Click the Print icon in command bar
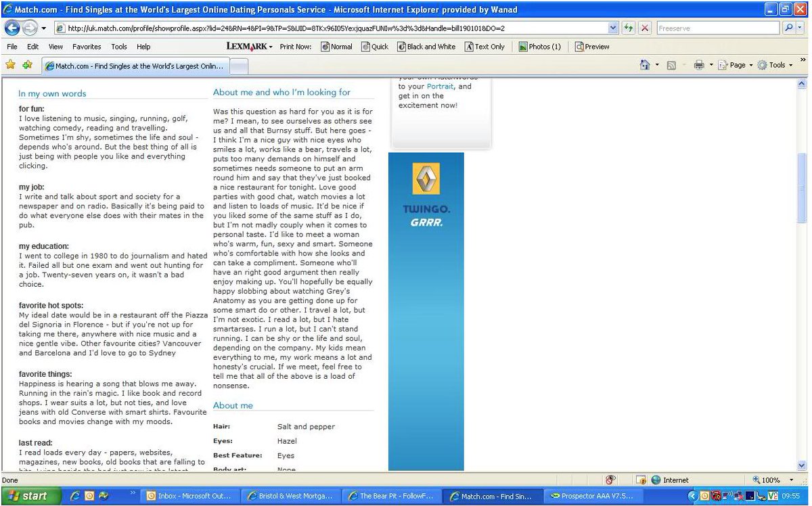Image resolution: width=812 pixels, height=506 pixels. (698, 65)
